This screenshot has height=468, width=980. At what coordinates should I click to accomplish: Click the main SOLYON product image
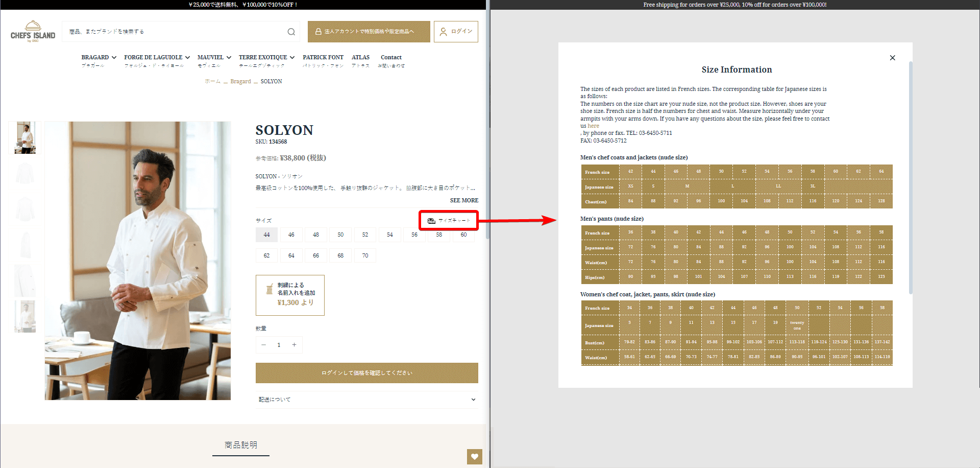point(138,261)
